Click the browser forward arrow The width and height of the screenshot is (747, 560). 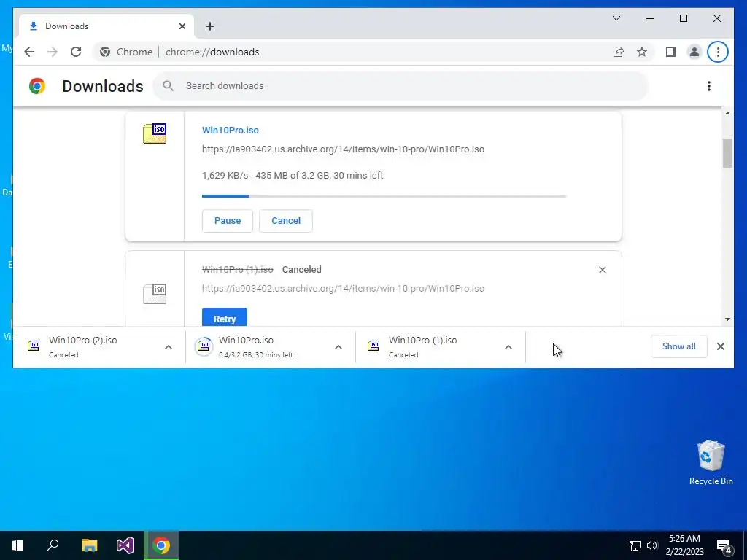[x=53, y=52]
